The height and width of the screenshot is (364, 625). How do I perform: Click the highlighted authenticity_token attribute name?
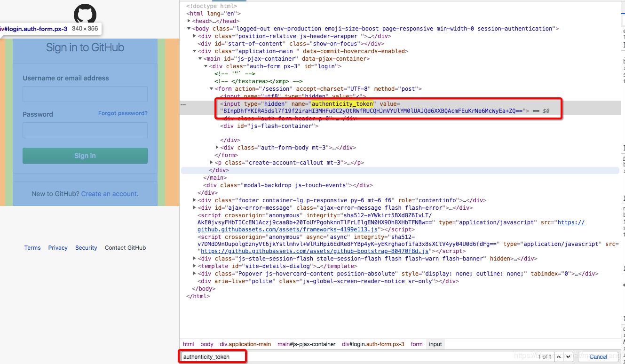[x=342, y=104]
